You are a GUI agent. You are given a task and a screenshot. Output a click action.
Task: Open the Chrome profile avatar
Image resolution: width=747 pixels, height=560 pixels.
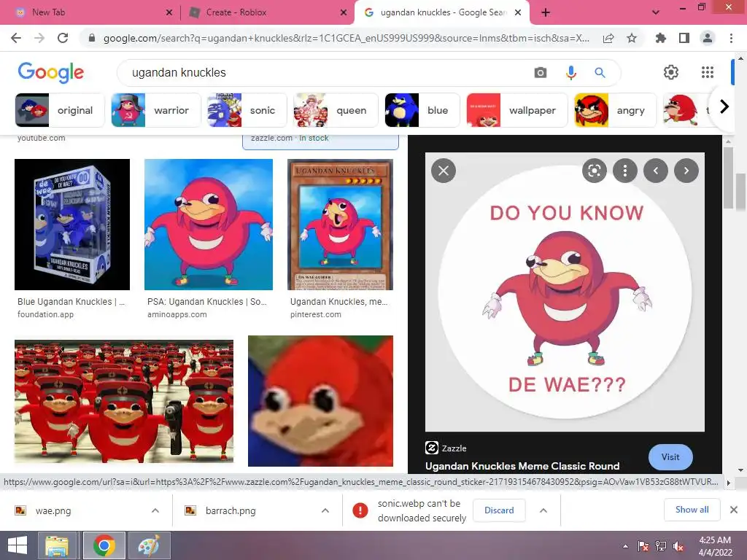[708, 38]
